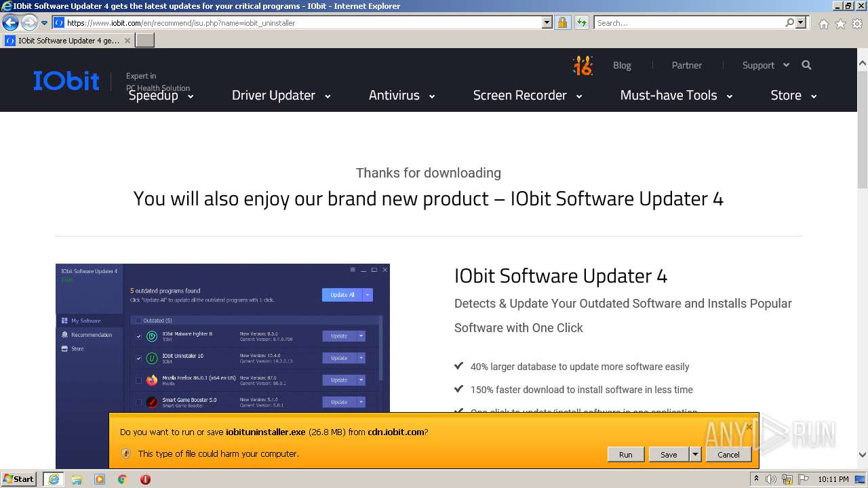Open the red Opera taskbar icon
This screenshot has width=868, height=488.
(145, 479)
